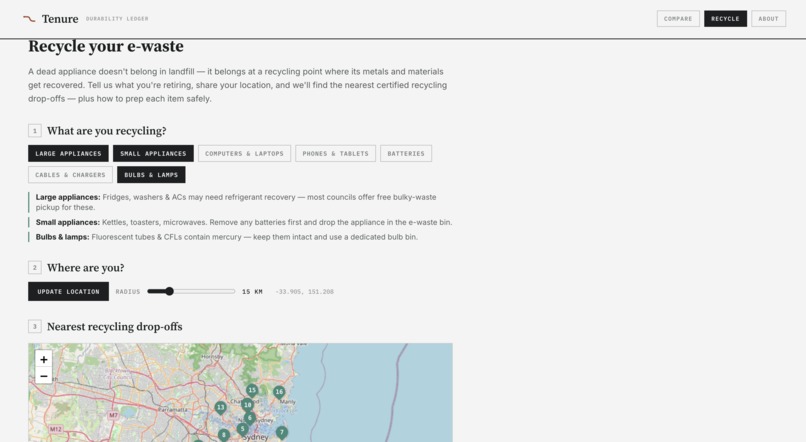Select map marker number 10

(x=247, y=406)
